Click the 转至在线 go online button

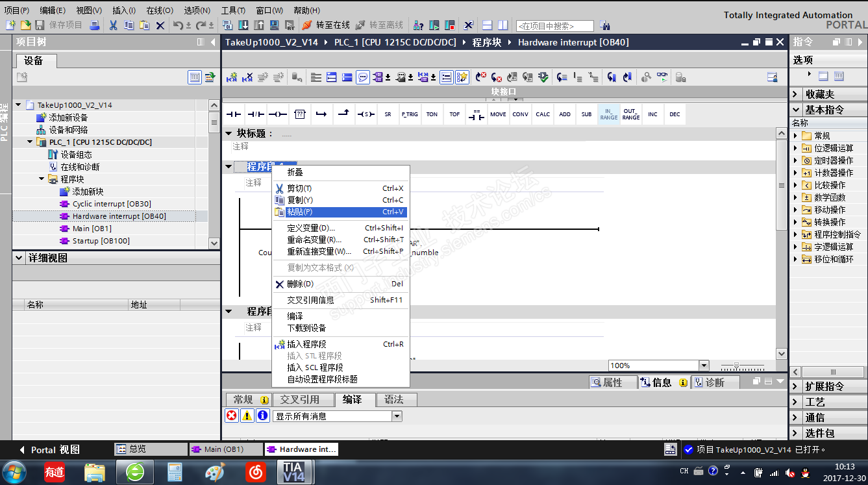pyautogui.click(x=325, y=25)
